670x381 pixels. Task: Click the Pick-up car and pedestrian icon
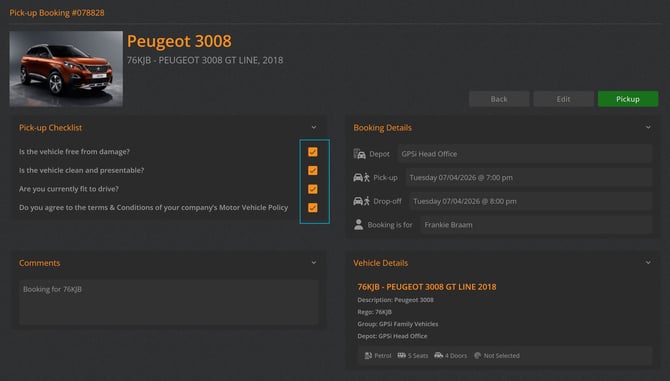point(361,177)
